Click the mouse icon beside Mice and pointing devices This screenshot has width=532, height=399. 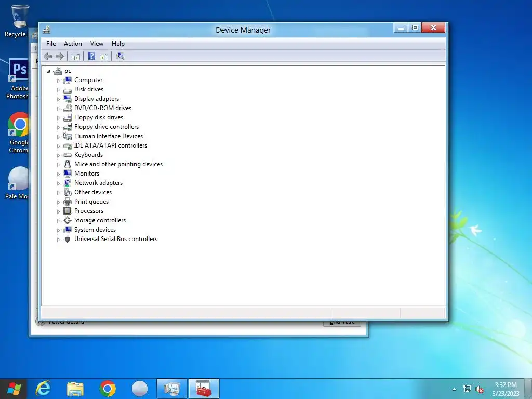click(x=68, y=164)
